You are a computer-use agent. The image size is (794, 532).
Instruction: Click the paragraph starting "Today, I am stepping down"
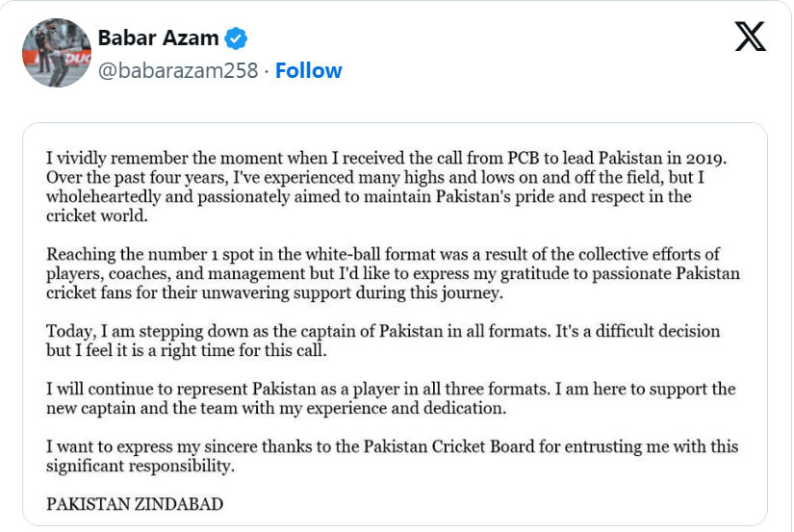385,341
